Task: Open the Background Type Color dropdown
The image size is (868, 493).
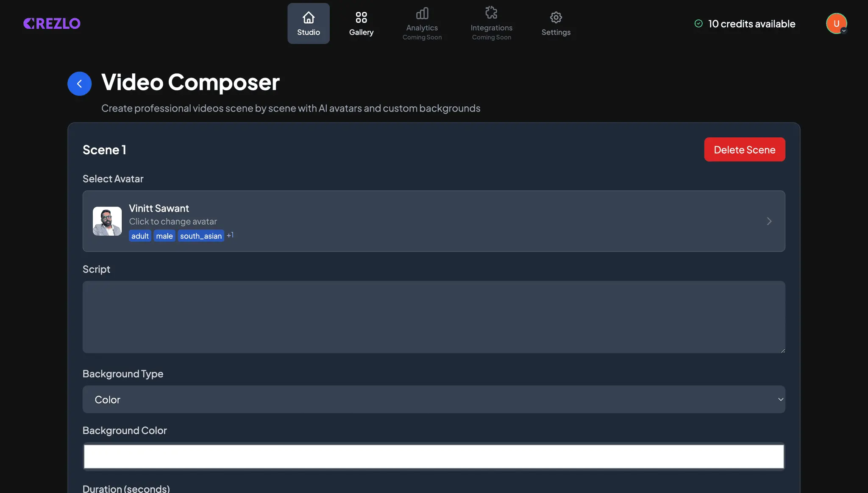Action: click(434, 399)
